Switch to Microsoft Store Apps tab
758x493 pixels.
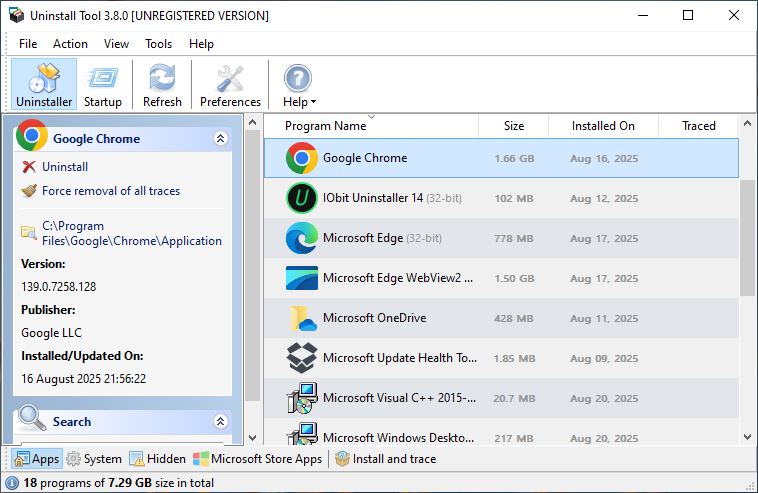[258, 459]
